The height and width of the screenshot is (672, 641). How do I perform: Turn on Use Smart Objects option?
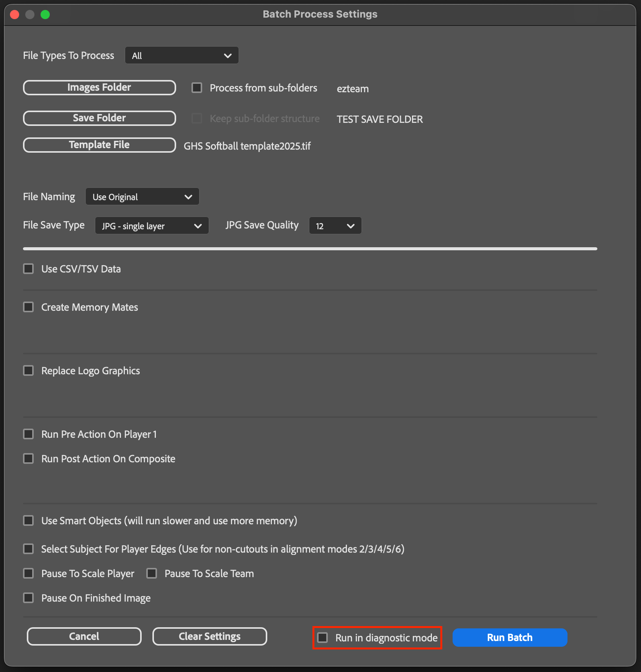tap(29, 521)
